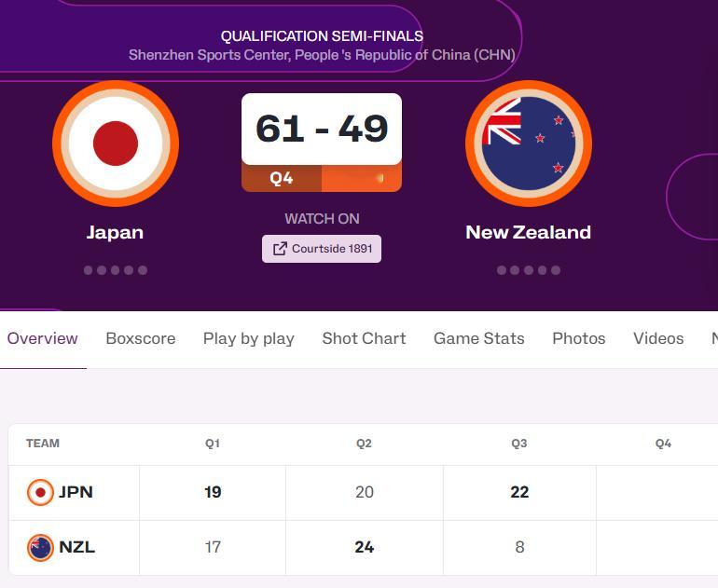
Task: Select the Overview tab
Action: pyautogui.click(x=43, y=338)
